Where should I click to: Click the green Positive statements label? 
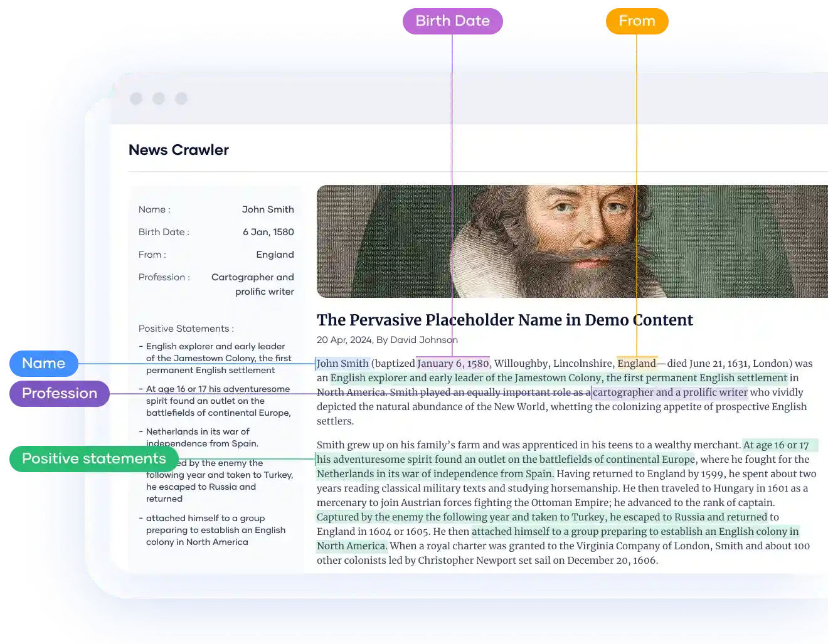point(93,458)
